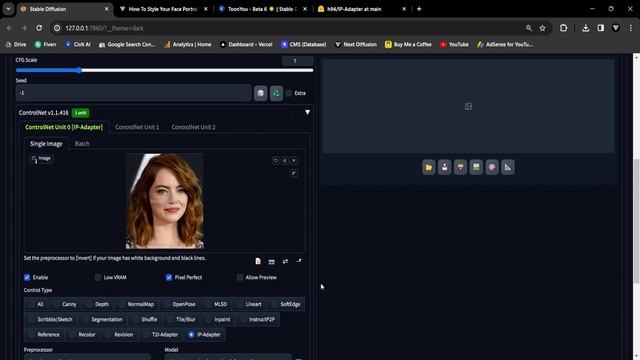The height and width of the screenshot is (360, 640).
Task: Select the Single Image tab
Action: (x=46, y=144)
